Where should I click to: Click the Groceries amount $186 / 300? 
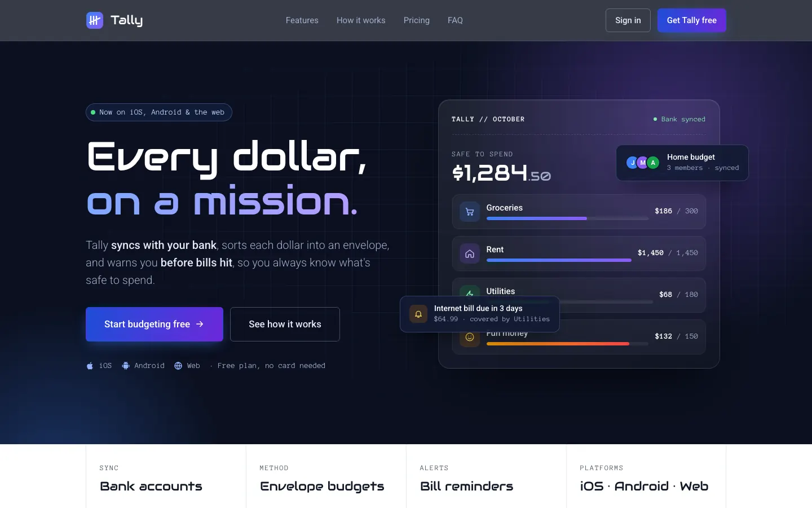tap(676, 211)
